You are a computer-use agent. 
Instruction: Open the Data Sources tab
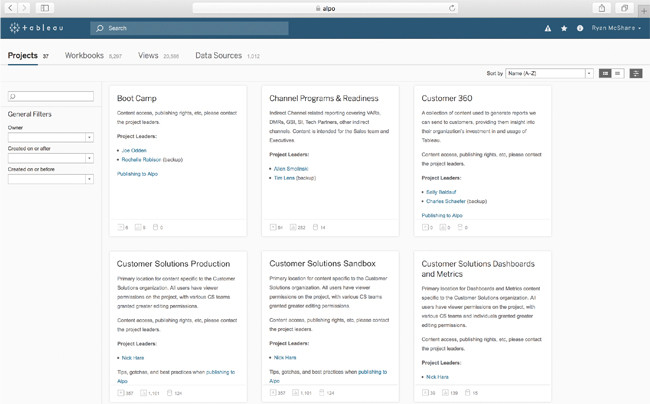tap(219, 56)
